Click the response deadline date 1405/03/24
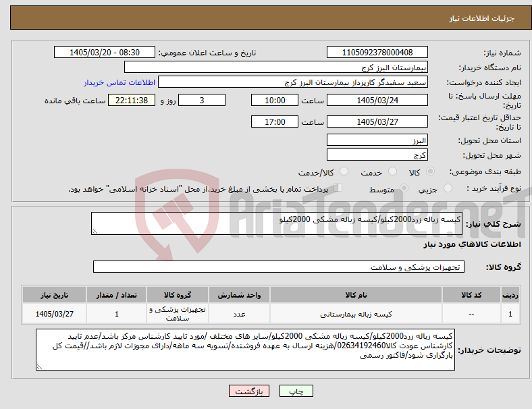 pyautogui.click(x=377, y=100)
